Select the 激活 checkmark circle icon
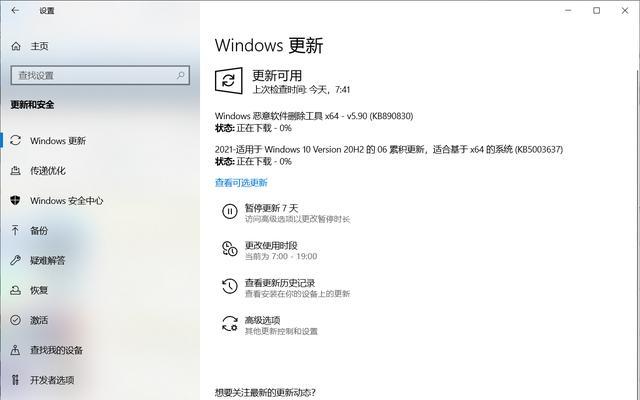The height and width of the screenshot is (400, 640). (x=16, y=320)
